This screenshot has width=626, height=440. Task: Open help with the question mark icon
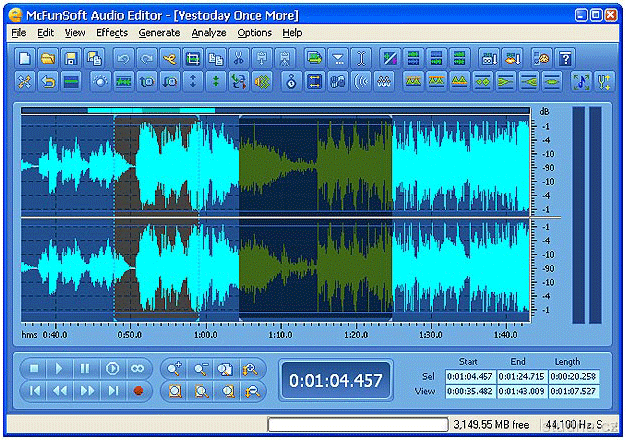(x=565, y=58)
